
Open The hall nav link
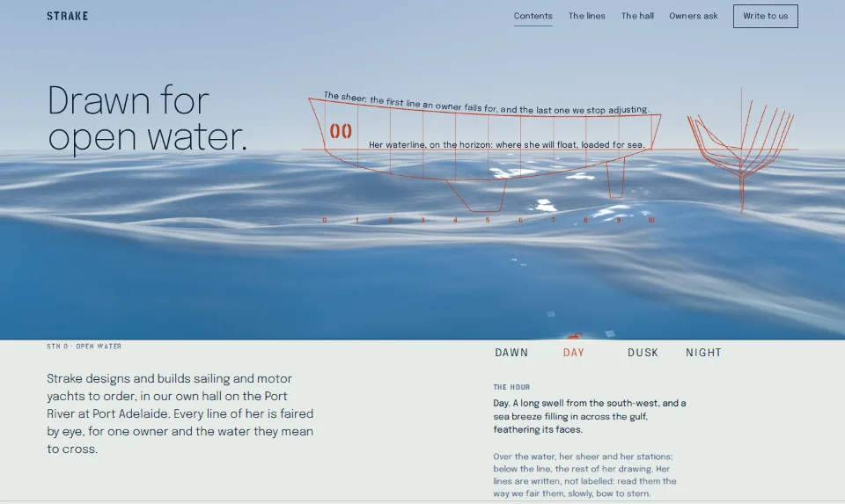[637, 16]
